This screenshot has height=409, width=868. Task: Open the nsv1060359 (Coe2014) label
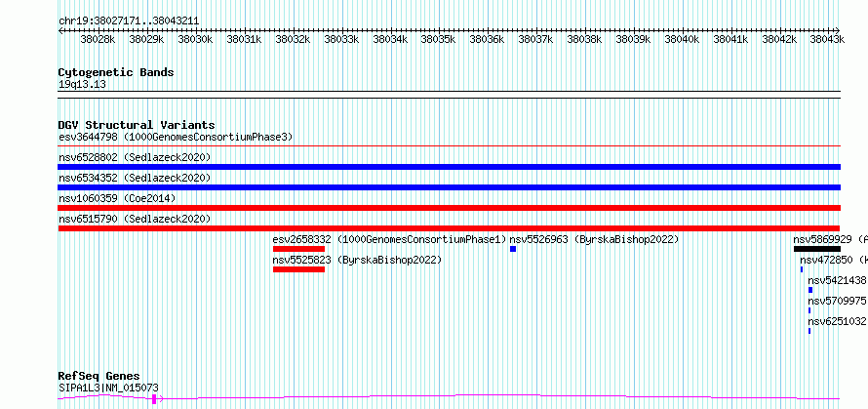[117, 198]
